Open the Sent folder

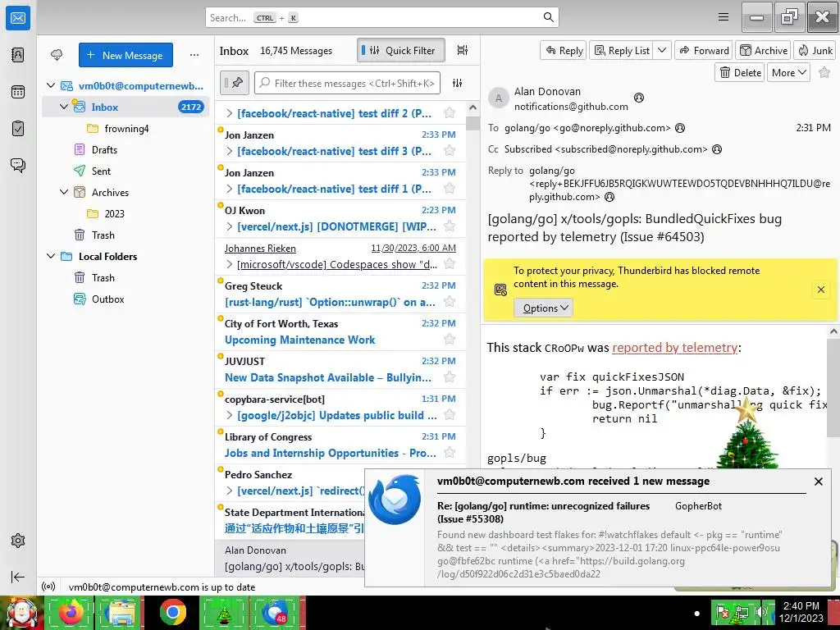(126, 171)
